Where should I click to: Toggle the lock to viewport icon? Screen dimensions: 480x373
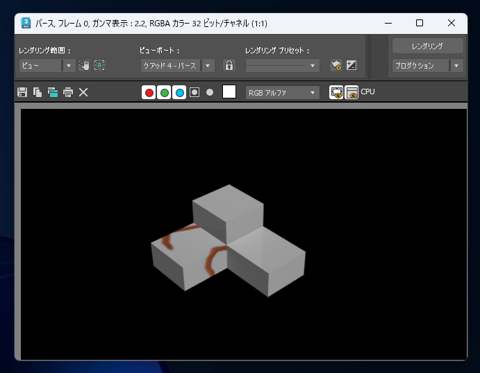229,65
